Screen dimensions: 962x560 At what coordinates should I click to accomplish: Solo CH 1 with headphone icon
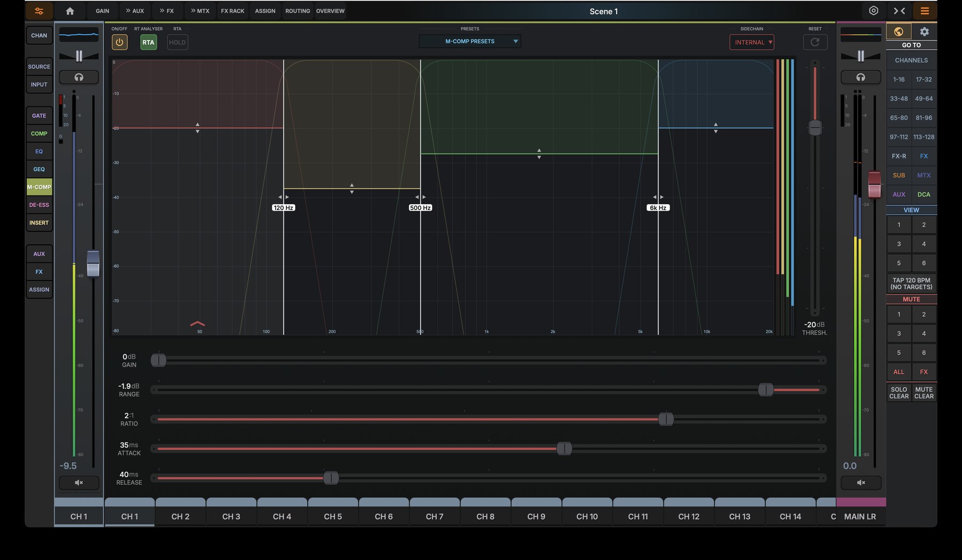tap(79, 77)
